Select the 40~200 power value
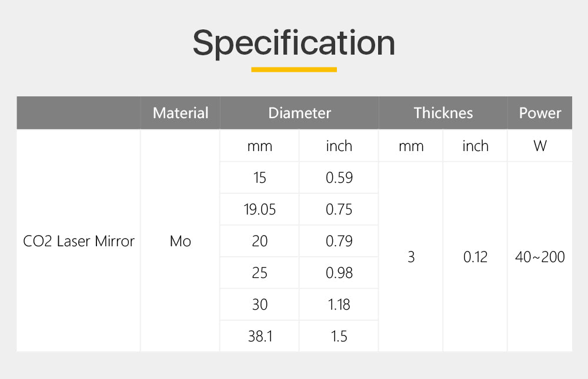This screenshot has width=588, height=379. click(540, 257)
